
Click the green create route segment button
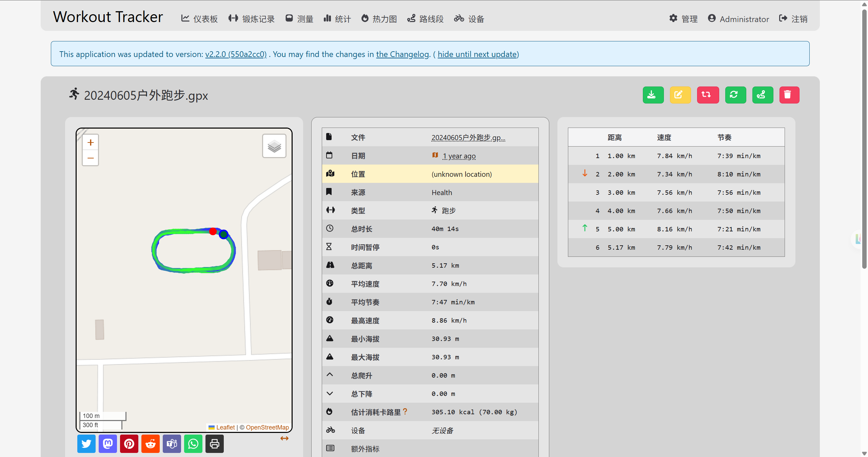click(x=762, y=95)
